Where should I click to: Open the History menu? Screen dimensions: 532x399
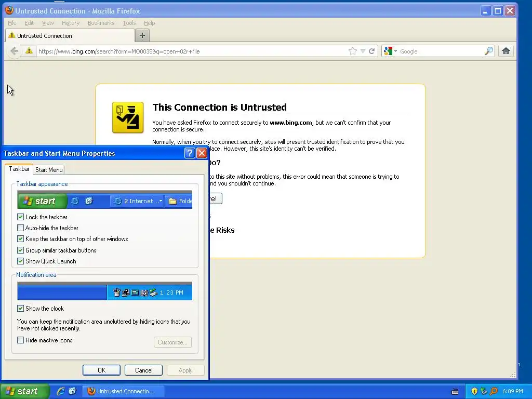71,23
